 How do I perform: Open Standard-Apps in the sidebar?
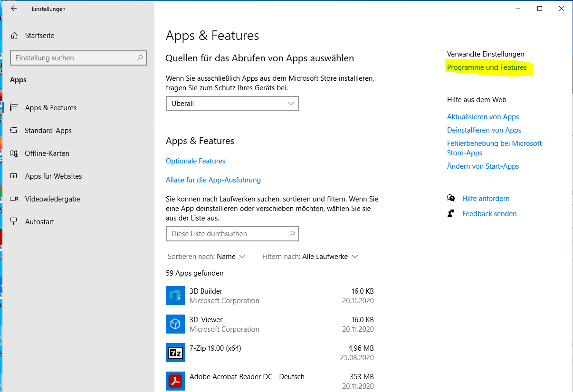pyautogui.click(x=48, y=131)
